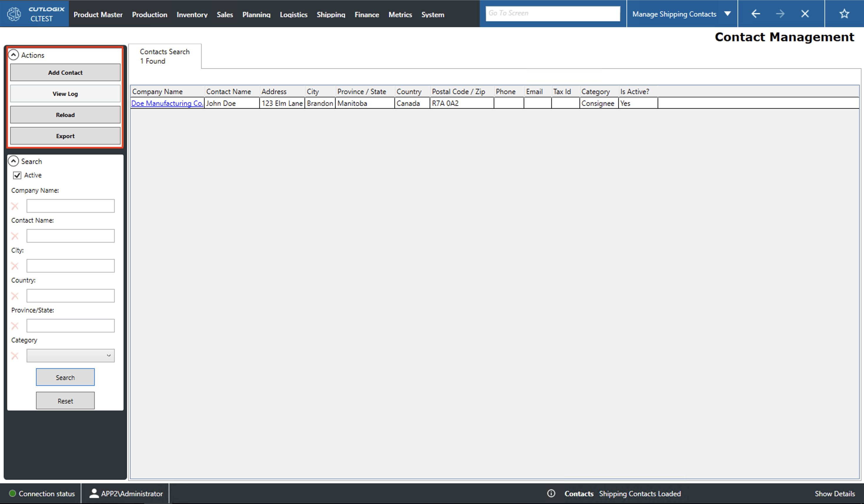Open the Manage Shipping Contacts dropdown

[728, 14]
